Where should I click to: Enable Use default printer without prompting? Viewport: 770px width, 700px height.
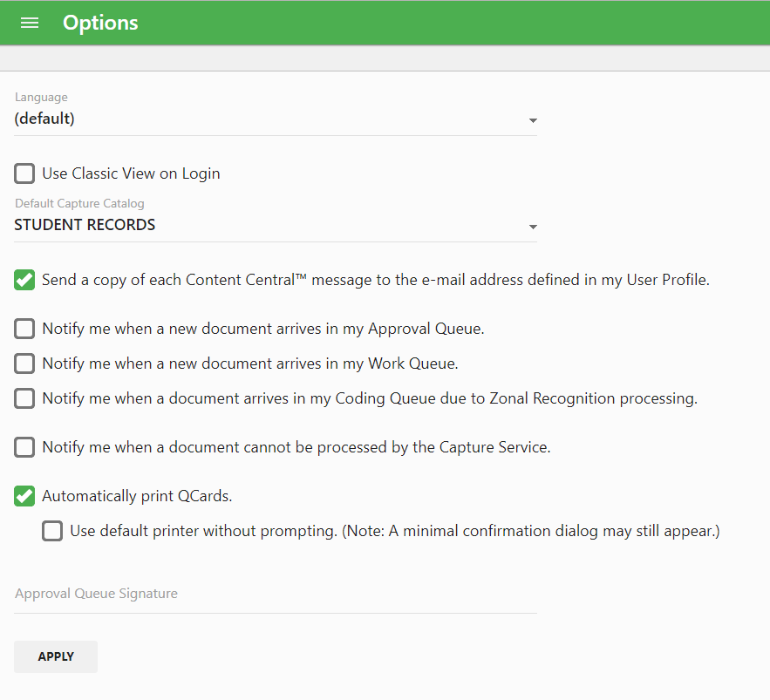tap(52, 531)
